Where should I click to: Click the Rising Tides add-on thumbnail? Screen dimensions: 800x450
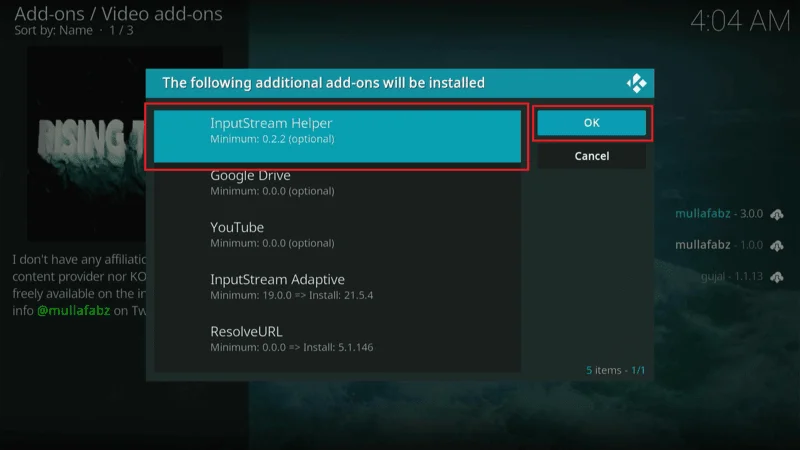click(x=87, y=144)
